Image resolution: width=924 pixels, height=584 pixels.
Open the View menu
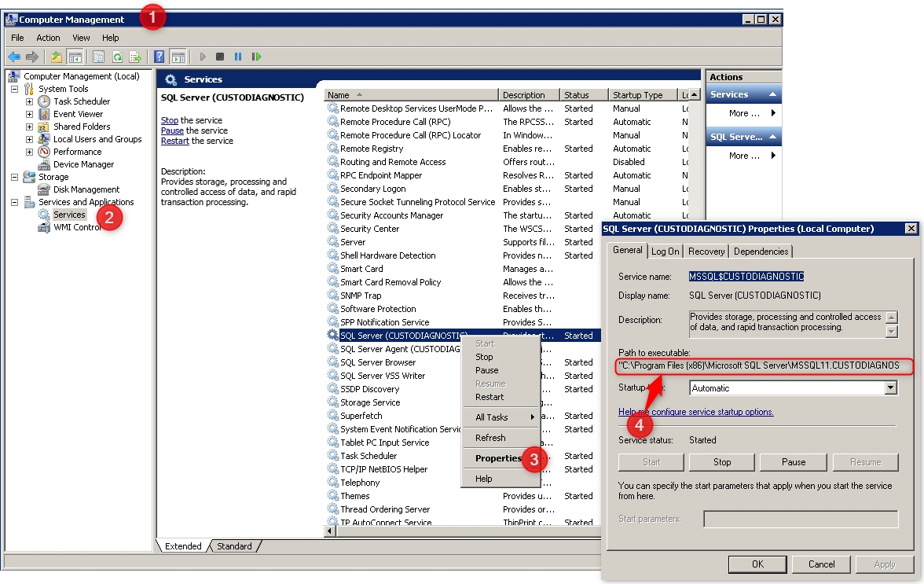[x=81, y=38]
